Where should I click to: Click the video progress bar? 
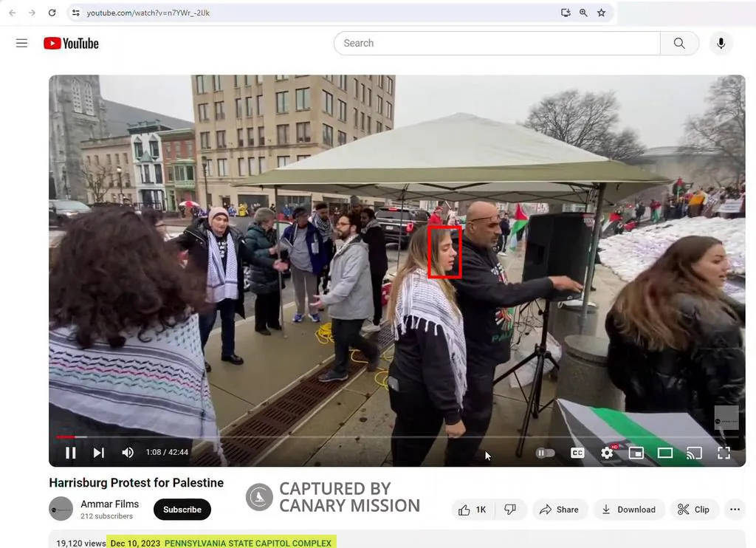tap(397, 437)
